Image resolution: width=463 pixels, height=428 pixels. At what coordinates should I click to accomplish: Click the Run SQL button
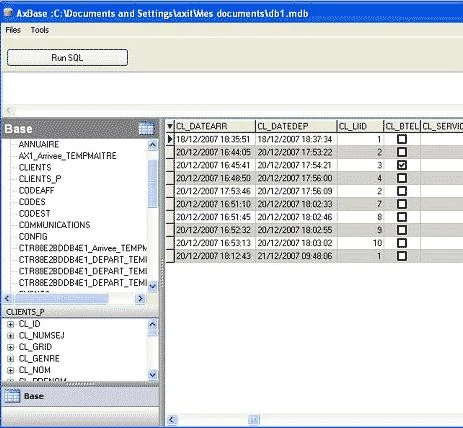pyautogui.click(x=67, y=58)
